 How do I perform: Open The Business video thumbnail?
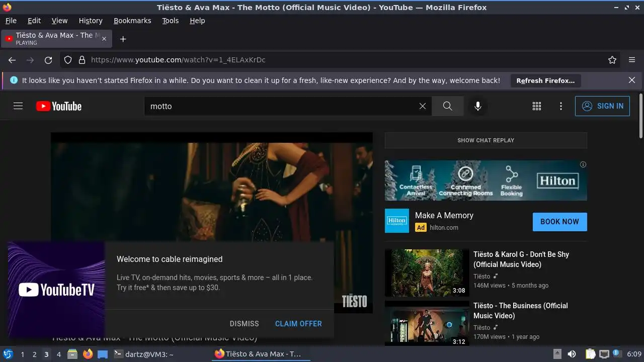tap(427, 323)
